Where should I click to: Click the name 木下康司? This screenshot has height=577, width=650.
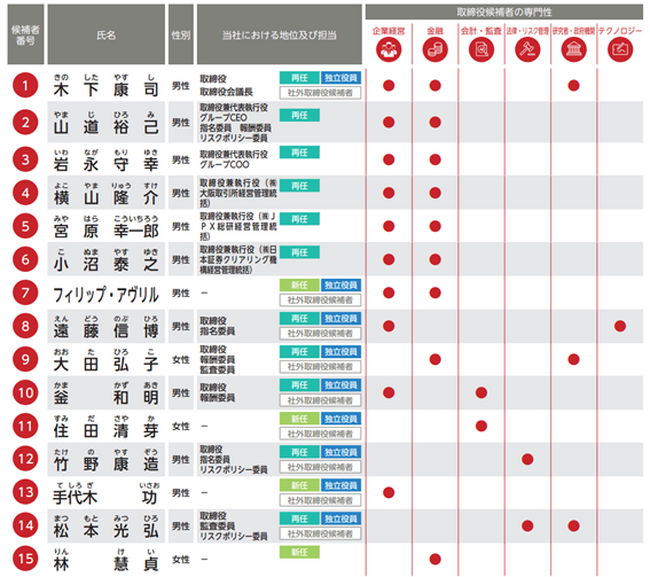(x=106, y=90)
